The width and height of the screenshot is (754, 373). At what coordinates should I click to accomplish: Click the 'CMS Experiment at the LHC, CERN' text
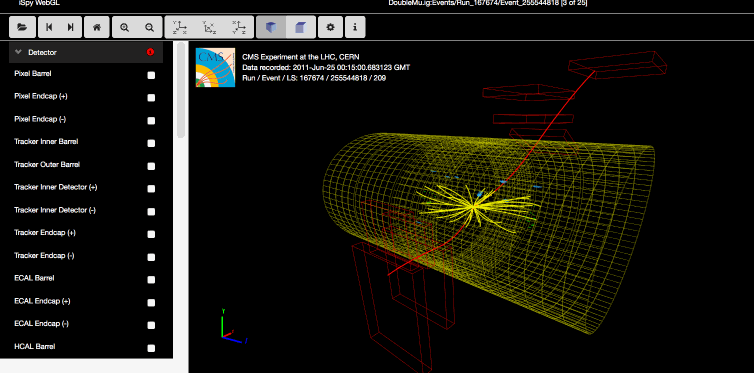coord(301,56)
